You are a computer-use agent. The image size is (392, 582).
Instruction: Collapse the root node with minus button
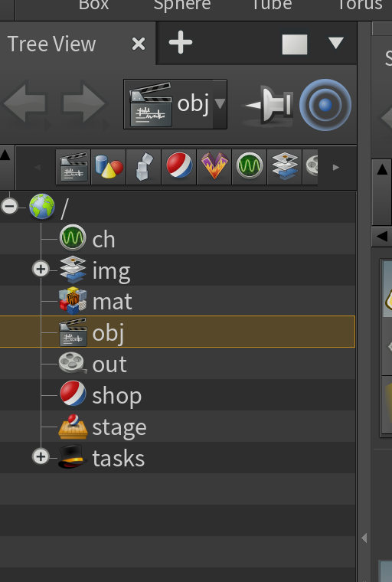coord(10,206)
